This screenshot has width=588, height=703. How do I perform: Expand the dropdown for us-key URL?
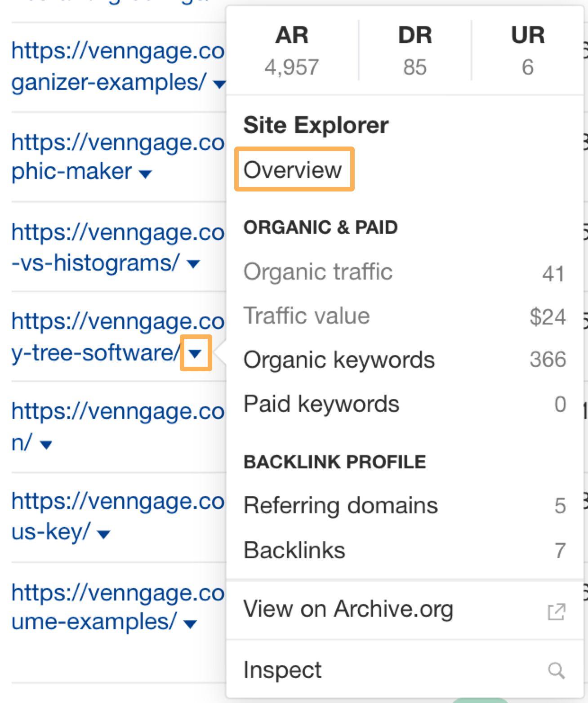[102, 534]
